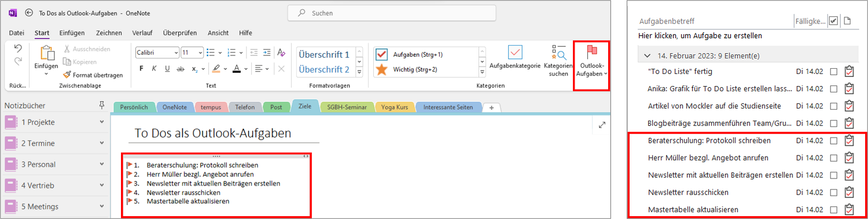Check off the Anika: Grafik task

(833, 89)
